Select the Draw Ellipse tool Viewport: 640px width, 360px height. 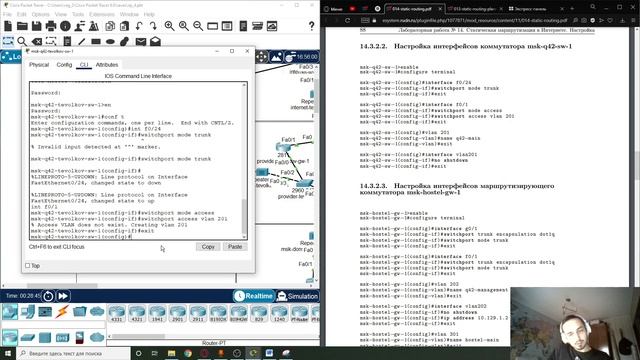coord(110,41)
